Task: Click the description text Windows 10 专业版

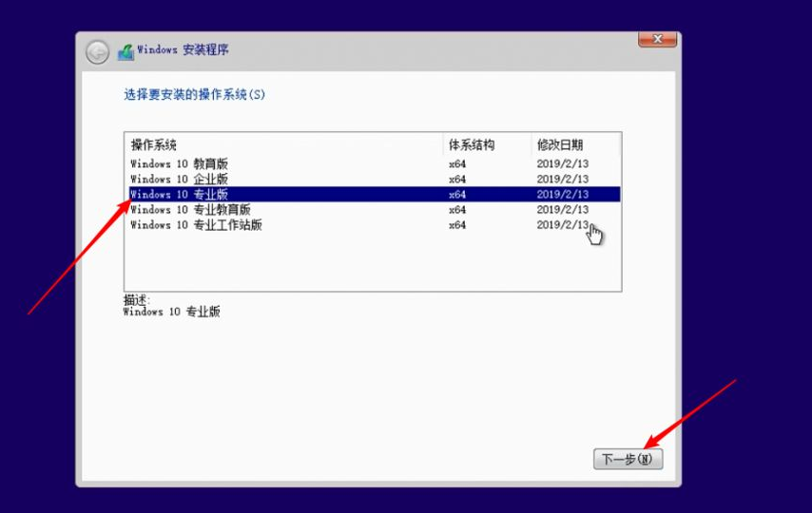Action: (x=171, y=312)
